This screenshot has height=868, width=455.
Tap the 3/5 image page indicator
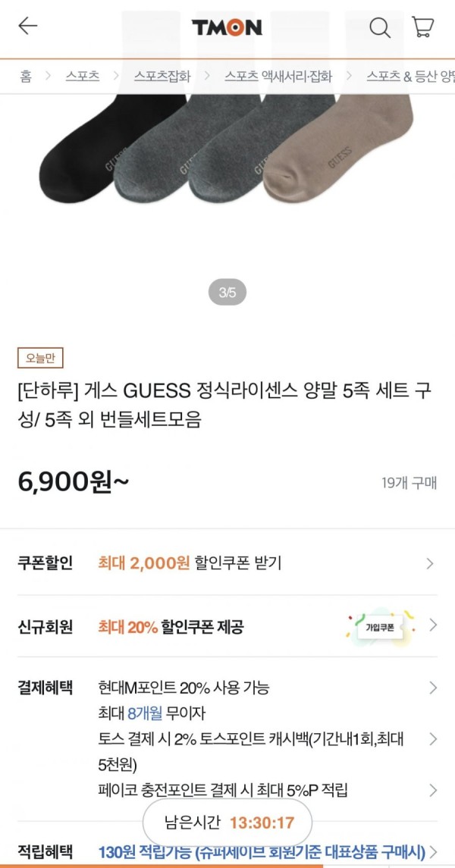pos(227,293)
